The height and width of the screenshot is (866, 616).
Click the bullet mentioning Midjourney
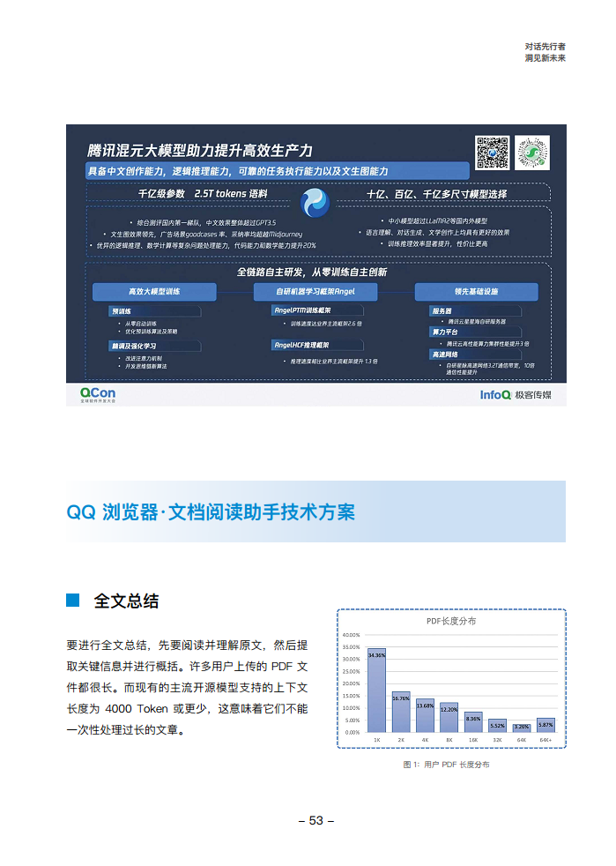[x=203, y=235]
